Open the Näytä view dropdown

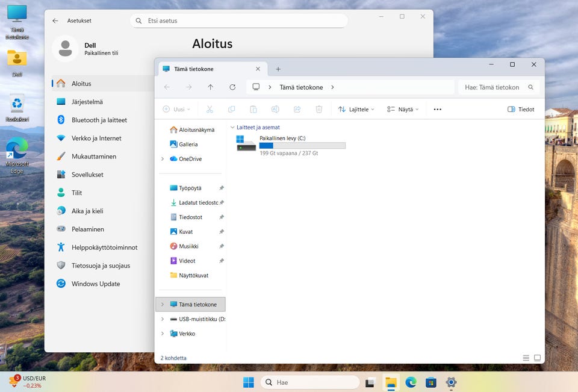coord(403,109)
